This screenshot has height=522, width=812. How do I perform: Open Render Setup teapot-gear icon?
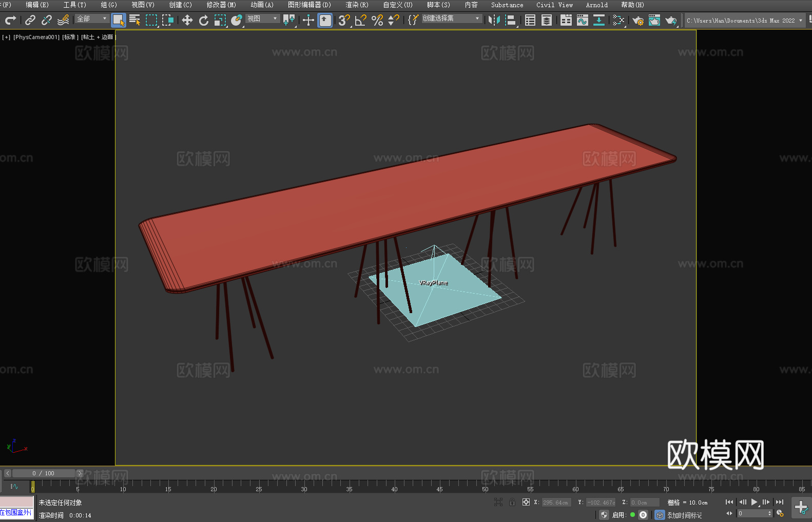point(638,21)
